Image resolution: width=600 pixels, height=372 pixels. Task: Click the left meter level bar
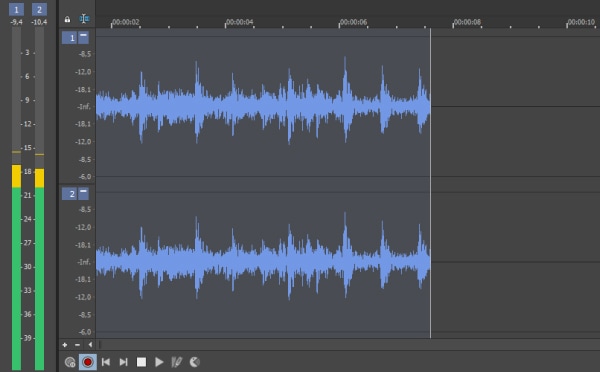[x=16, y=267]
